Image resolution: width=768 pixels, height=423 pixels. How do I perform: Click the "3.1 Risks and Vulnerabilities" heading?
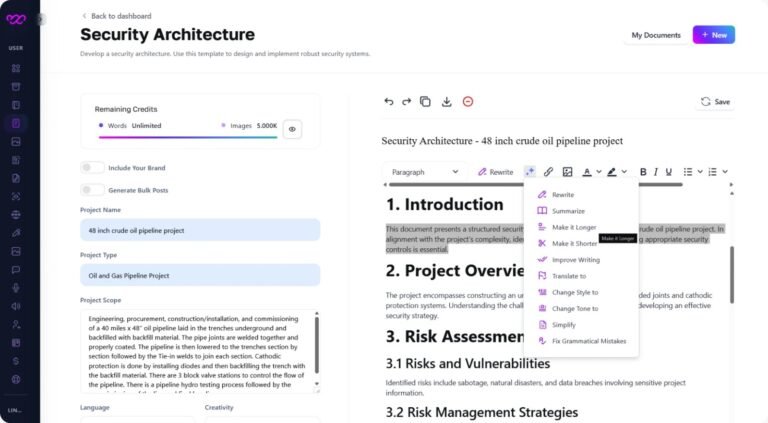click(468, 364)
